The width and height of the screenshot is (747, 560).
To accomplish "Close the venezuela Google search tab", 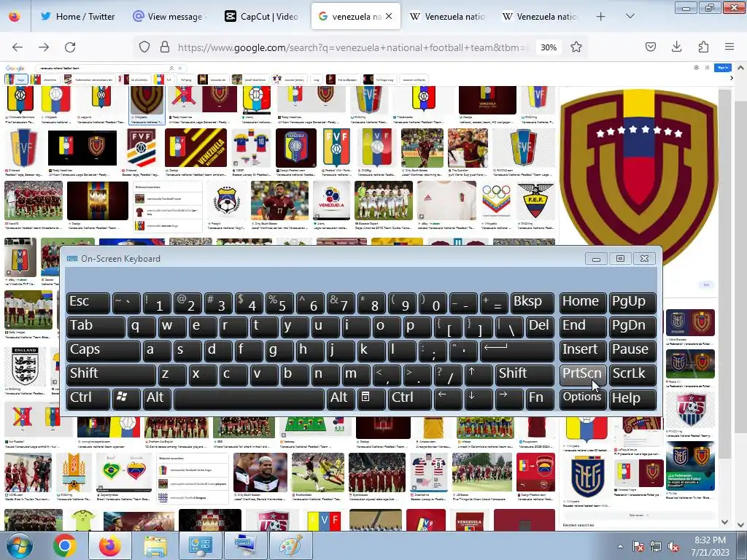I will (389, 16).
